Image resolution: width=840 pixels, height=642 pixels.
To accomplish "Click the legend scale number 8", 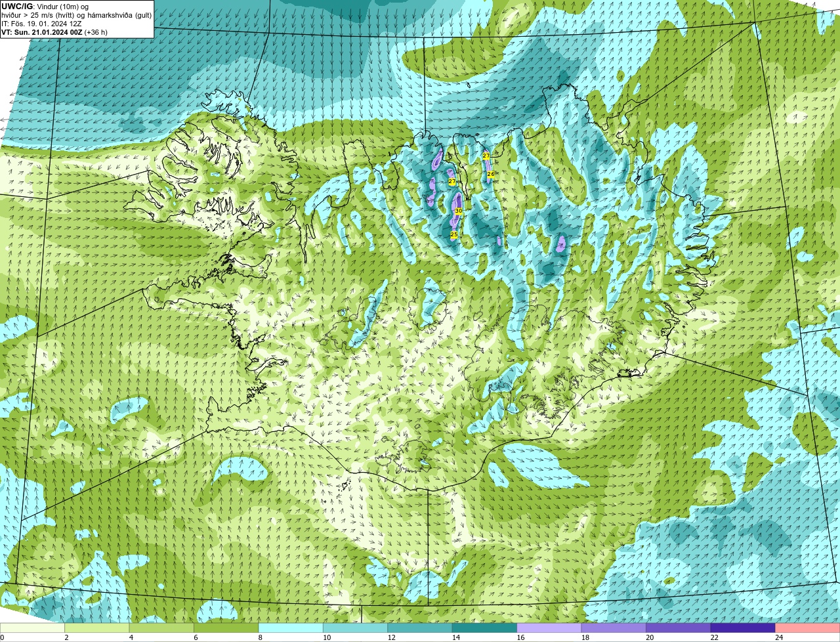I will pos(260,637).
